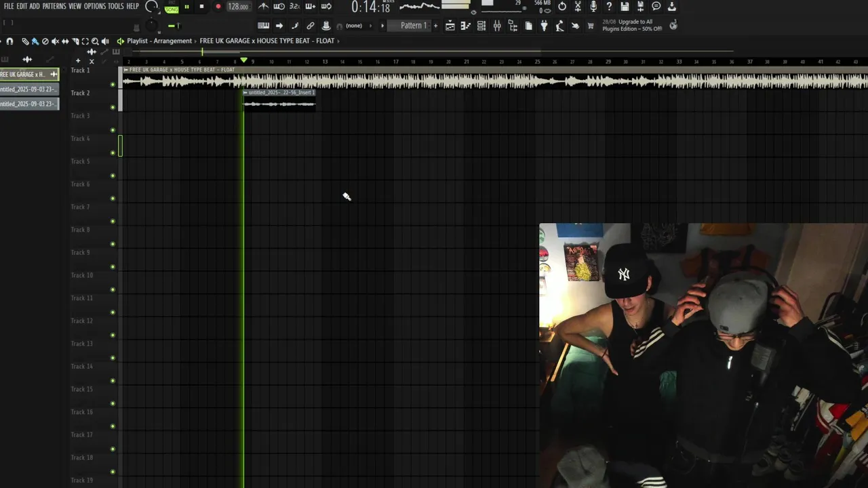Pause playback with the pause button
Screen dimensions: 868x488
(x=186, y=7)
